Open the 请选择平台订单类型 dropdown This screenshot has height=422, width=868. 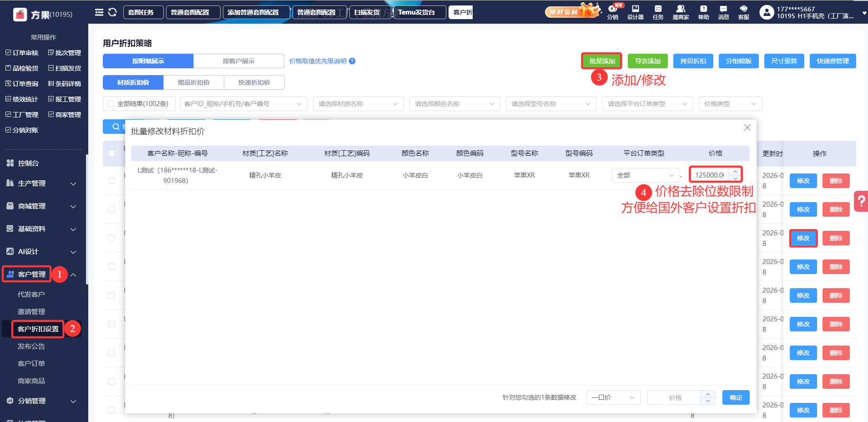point(648,104)
